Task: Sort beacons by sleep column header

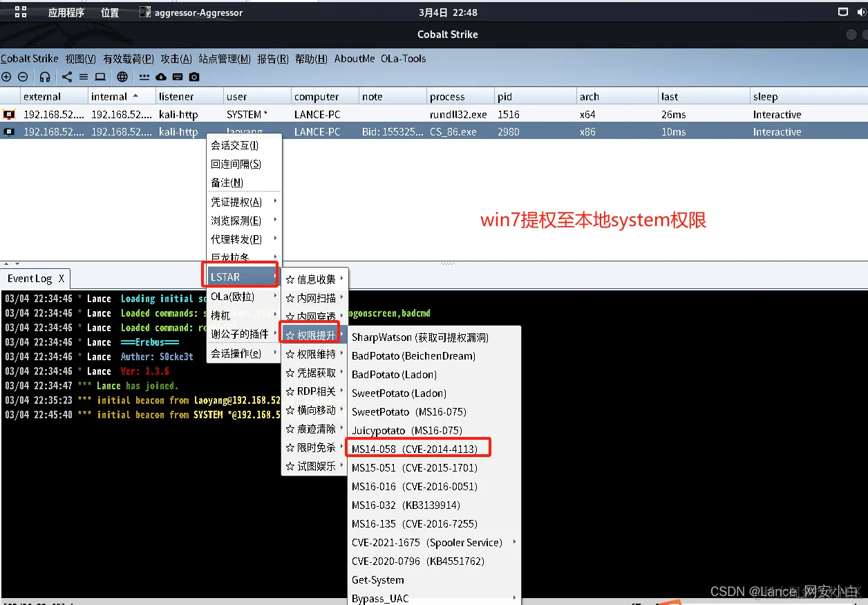Action: click(x=809, y=97)
